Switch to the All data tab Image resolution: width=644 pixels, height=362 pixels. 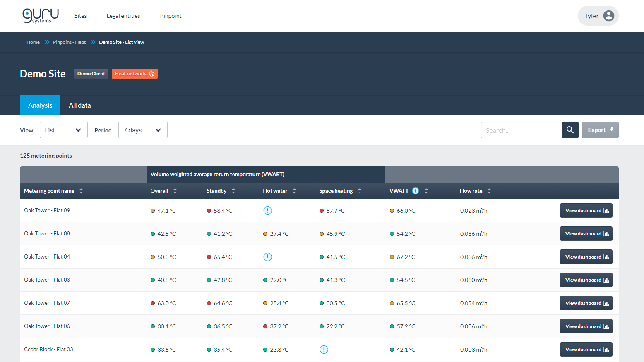[80, 105]
